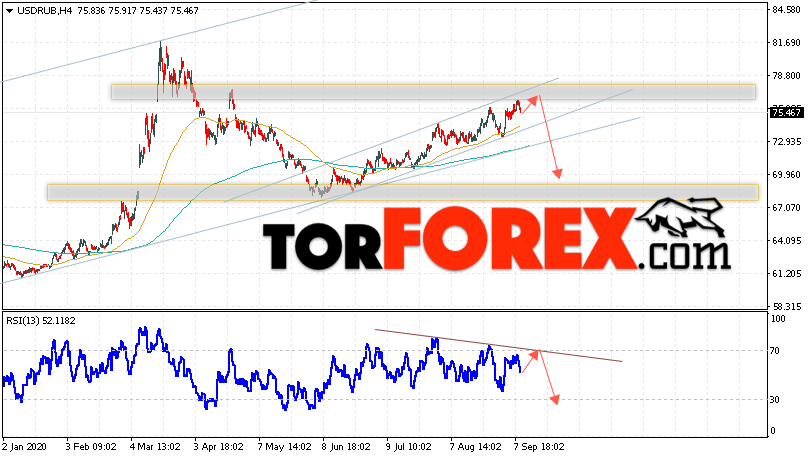Select the 72.935 price axis label
The width and height of the screenshot is (808, 458).
(x=786, y=142)
